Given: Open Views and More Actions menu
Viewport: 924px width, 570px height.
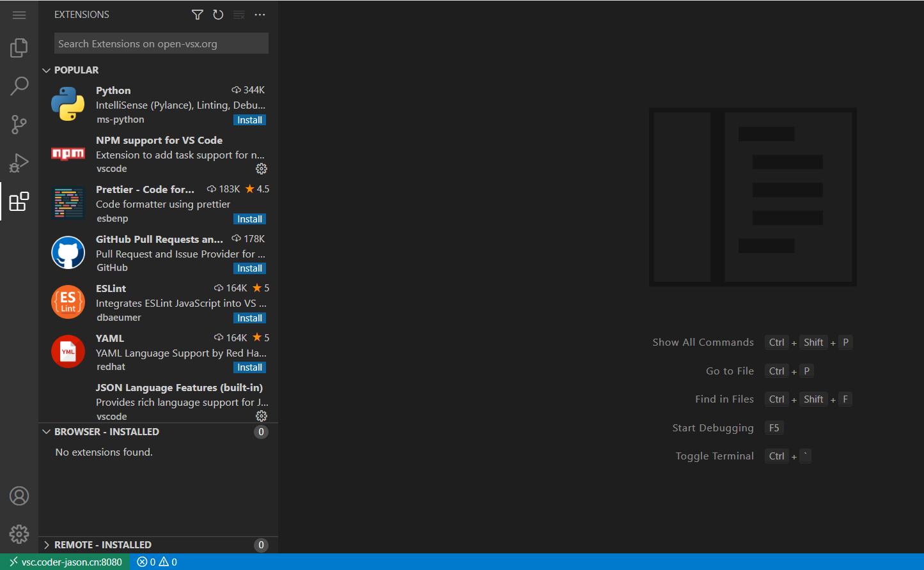Looking at the screenshot, I should 260,15.
